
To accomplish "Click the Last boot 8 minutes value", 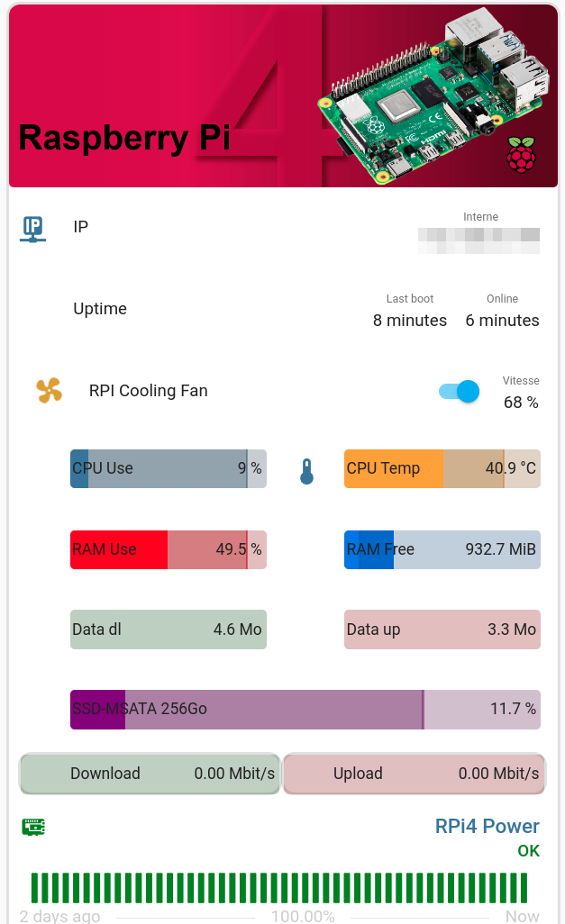I will pyautogui.click(x=410, y=321).
